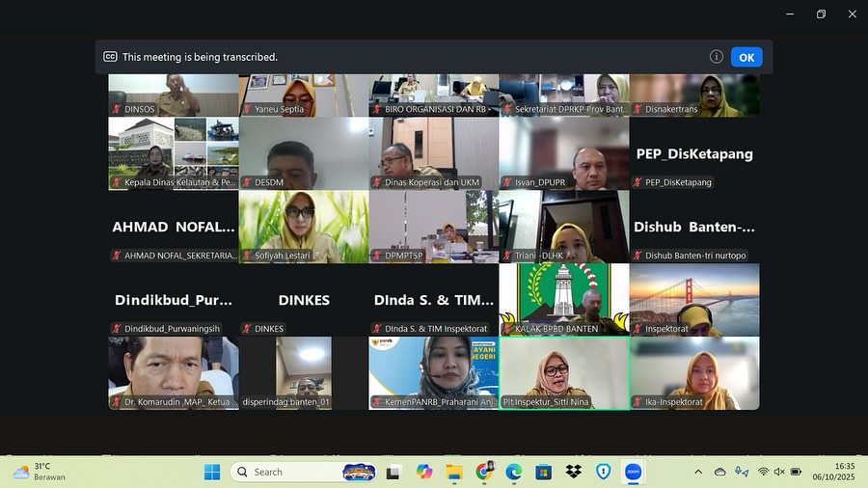Select Plt.Inspektur_Sitti Nina video tile
Image resolution: width=868 pixels, height=488 pixels.
click(x=563, y=372)
